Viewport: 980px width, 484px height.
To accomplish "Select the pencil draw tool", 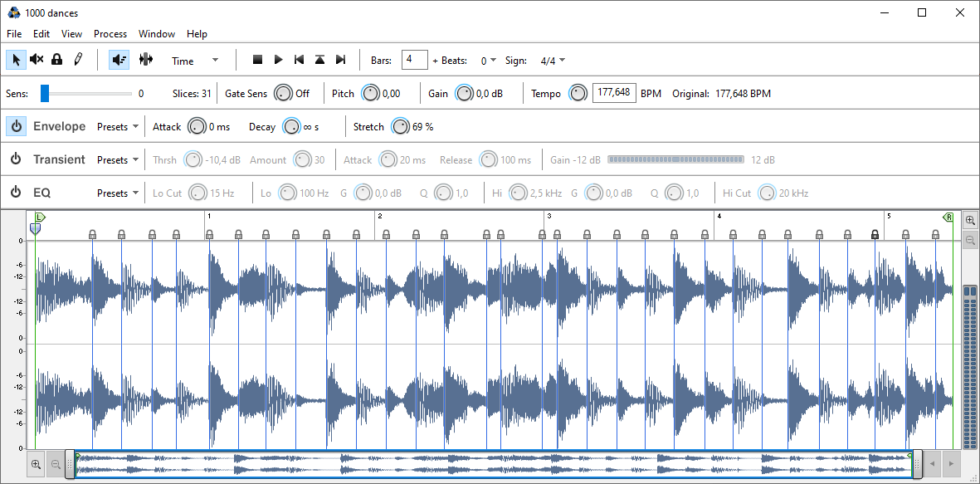I will pyautogui.click(x=78, y=60).
